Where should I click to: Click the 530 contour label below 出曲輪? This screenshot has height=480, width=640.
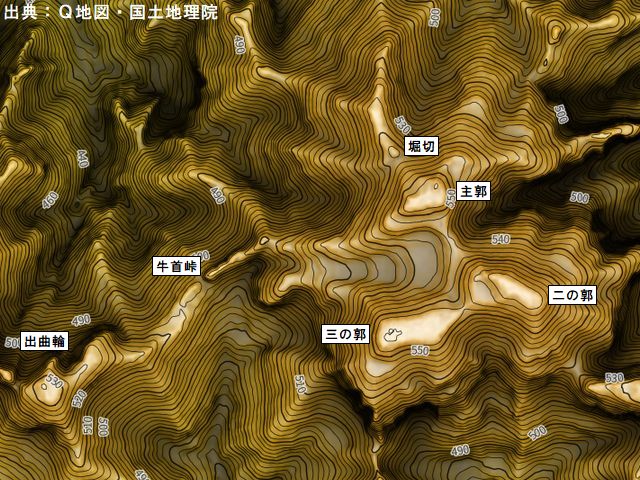[x=53, y=383]
